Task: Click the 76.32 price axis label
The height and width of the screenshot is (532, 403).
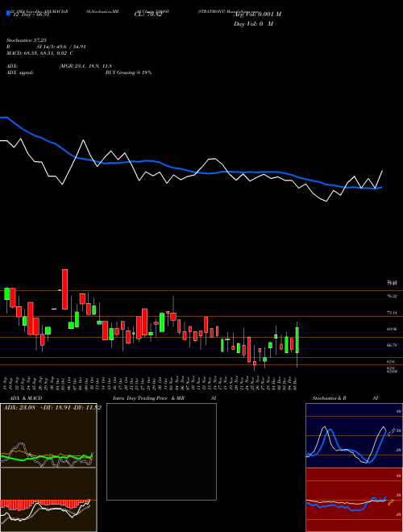Action: [392, 296]
